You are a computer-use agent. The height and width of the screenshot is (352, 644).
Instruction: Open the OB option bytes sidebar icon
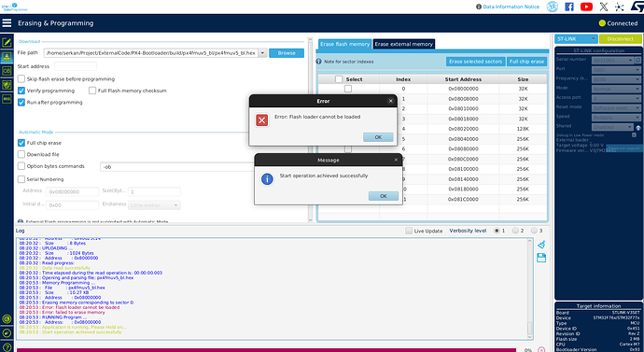(7, 71)
